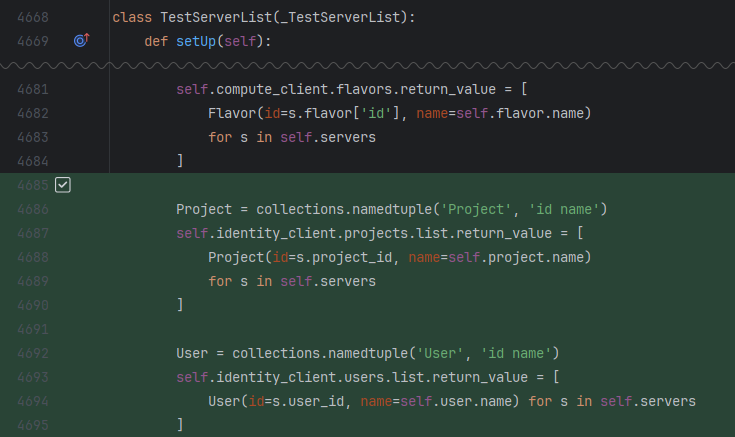Click the blank line number 4691
Screen dimensions: 735x437
[32, 329]
